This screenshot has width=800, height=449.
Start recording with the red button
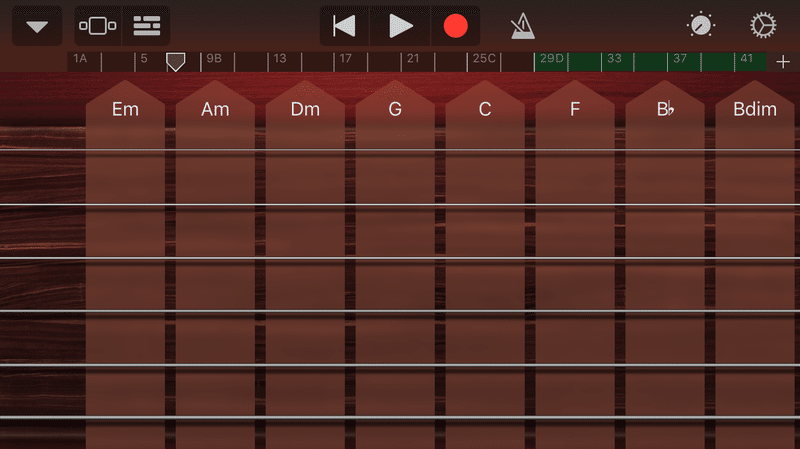click(455, 26)
